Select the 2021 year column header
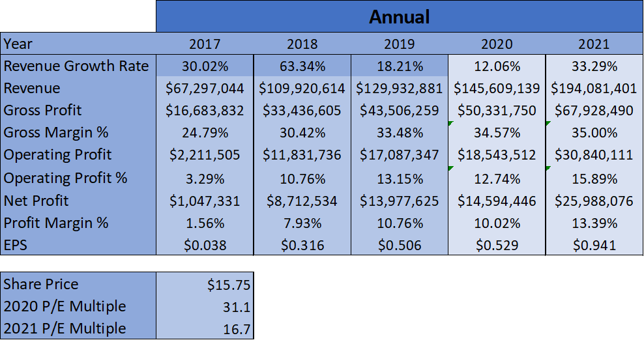The image size is (644, 340). tap(594, 44)
